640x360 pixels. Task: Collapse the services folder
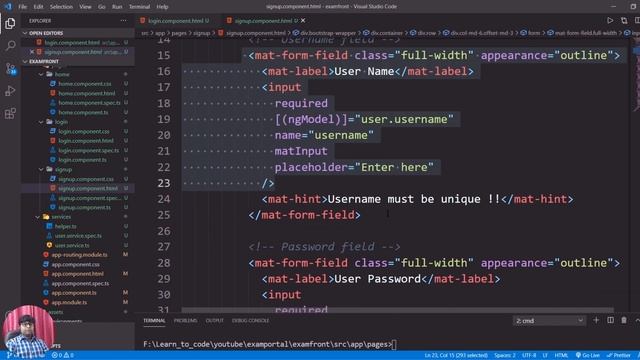[x=38, y=217]
